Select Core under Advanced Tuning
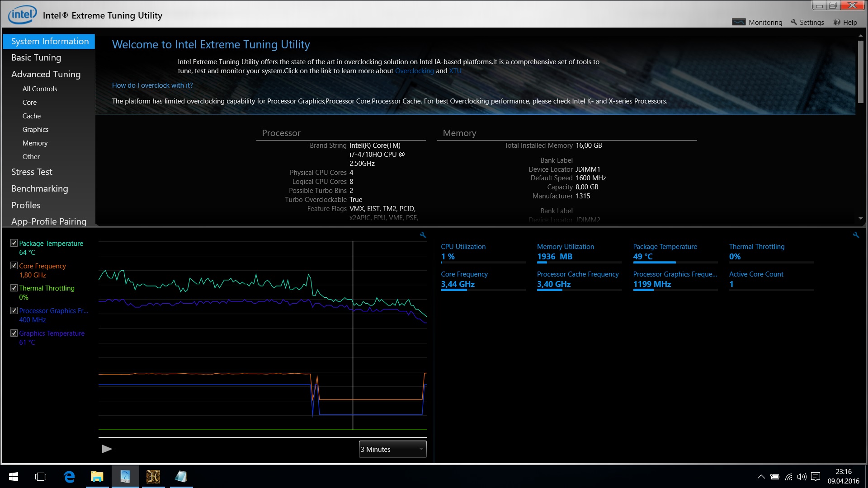This screenshot has width=868, height=488. pos(29,103)
